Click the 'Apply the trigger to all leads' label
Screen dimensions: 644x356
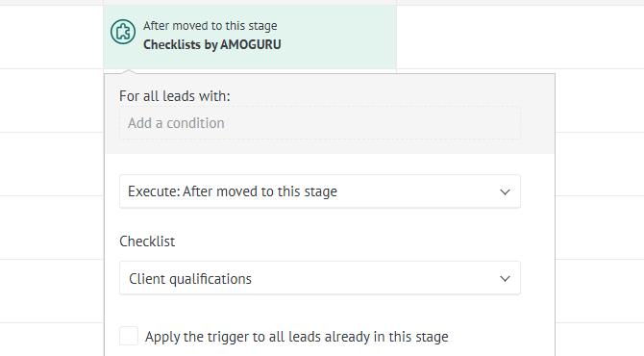point(297,337)
